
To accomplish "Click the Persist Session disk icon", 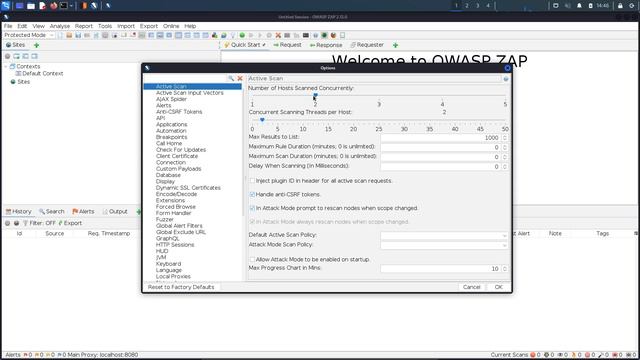I will point(78,35).
